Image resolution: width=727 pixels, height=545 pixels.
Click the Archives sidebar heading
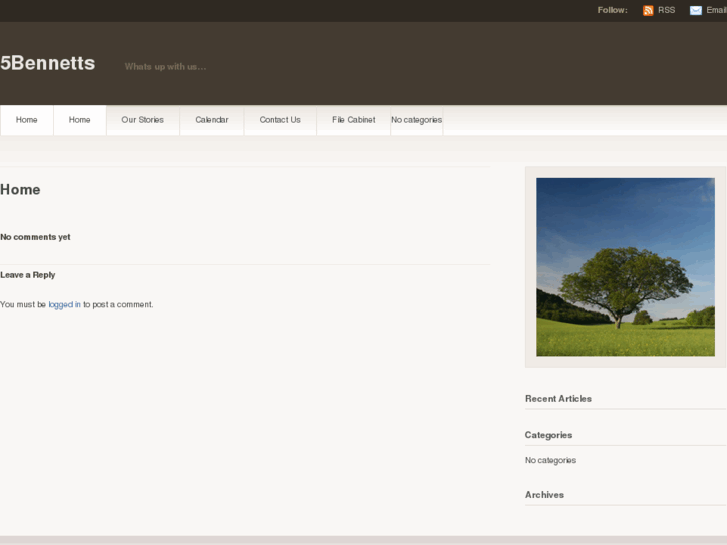[x=544, y=494]
